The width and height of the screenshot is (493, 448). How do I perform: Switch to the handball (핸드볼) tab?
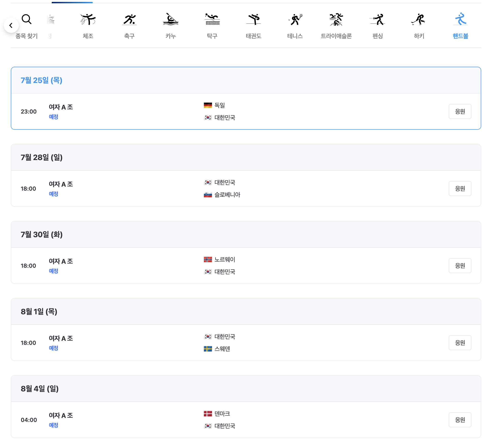click(x=461, y=20)
